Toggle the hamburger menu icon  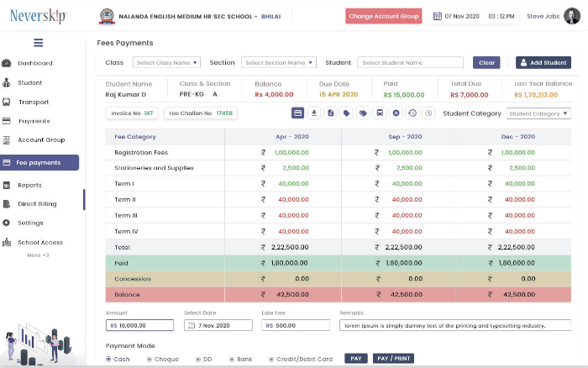click(39, 43)
